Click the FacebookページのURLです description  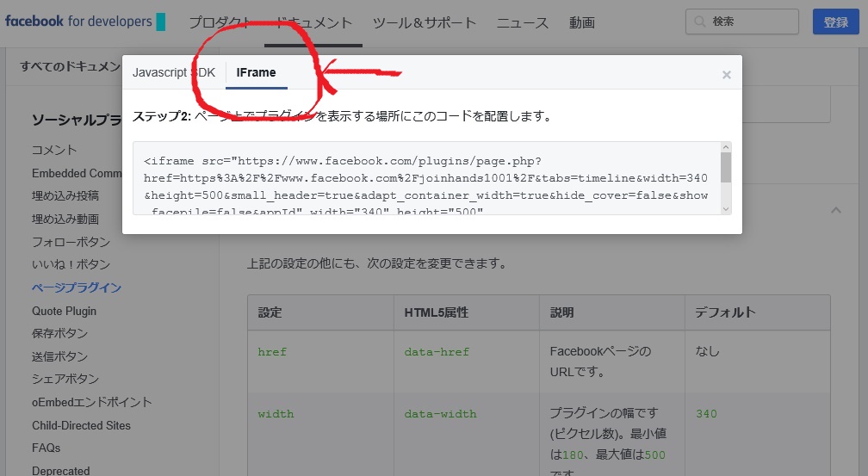601,362
